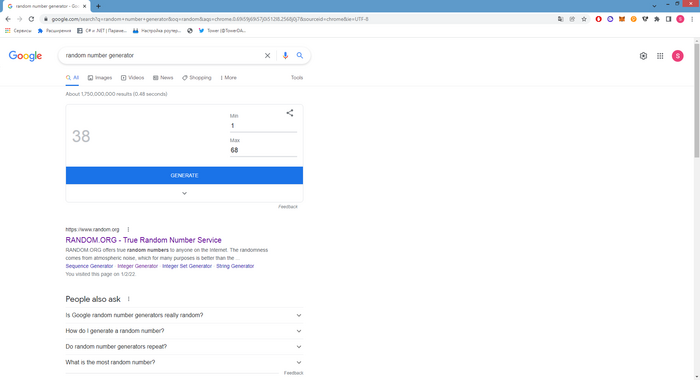
Task: Expand "Is Google random number generators really random?"
Action: [x=184, y=315]
